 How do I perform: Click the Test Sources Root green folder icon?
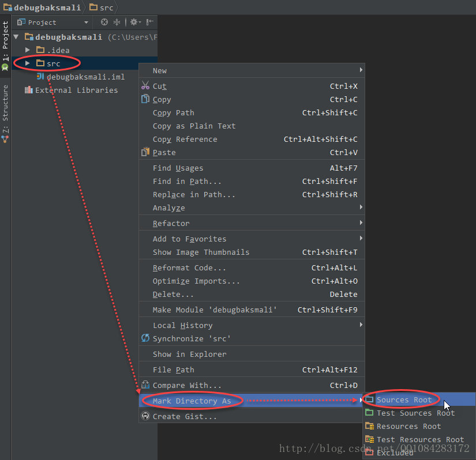pyautogui.click(x=369, y=412)
